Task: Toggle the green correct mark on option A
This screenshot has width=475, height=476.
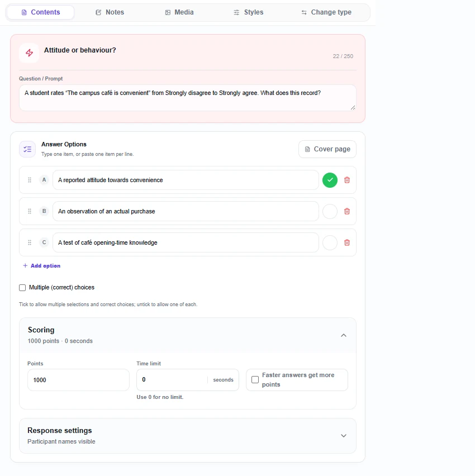Action: click(330, 180)
